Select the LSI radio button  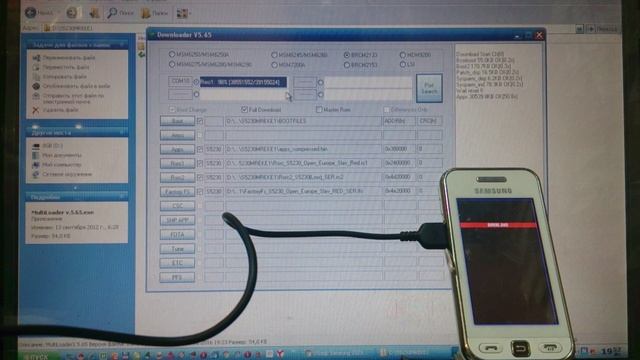(x=402, y=64)
